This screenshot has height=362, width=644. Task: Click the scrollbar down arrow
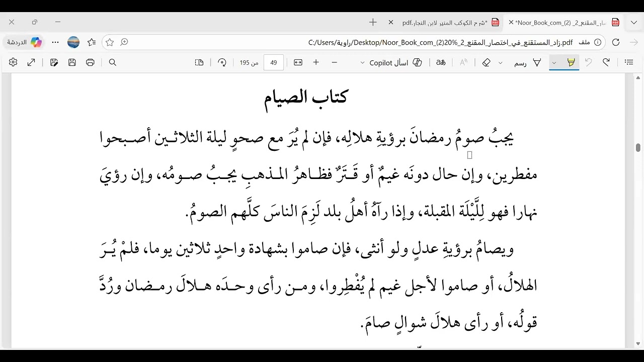(x=638, y=344)
